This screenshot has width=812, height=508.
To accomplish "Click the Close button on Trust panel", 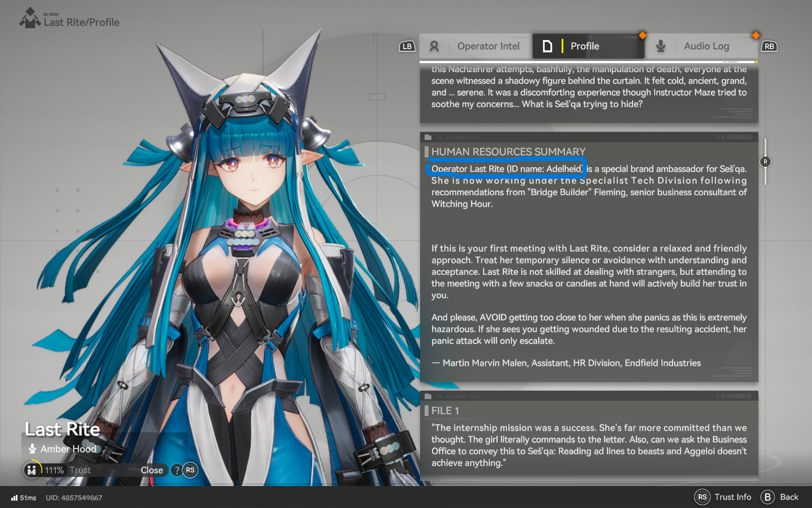I will [x=152, y=470].
